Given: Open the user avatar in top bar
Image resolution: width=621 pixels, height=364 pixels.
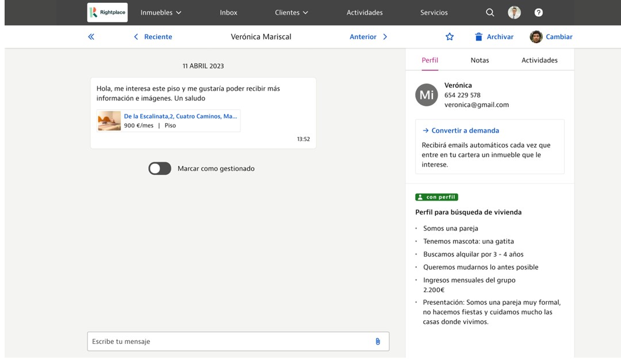Looking at the screenshot, I should (514, 12).
